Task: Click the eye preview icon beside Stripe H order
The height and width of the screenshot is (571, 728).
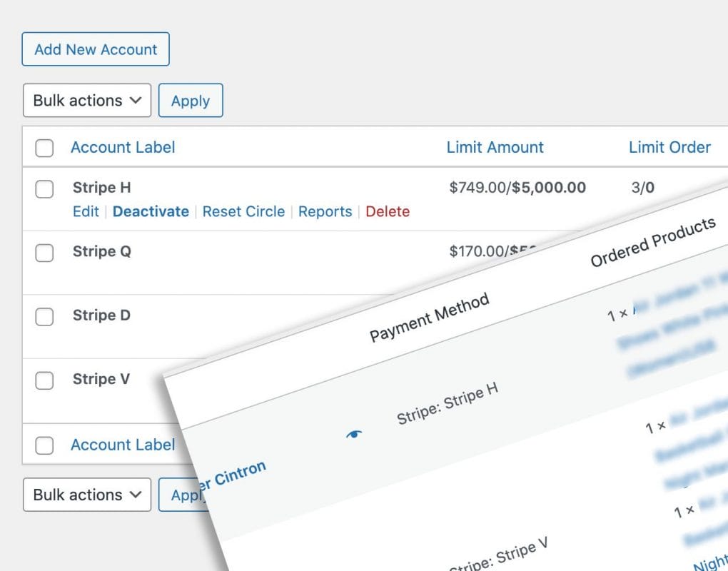Action: click(x=354, y=435)
